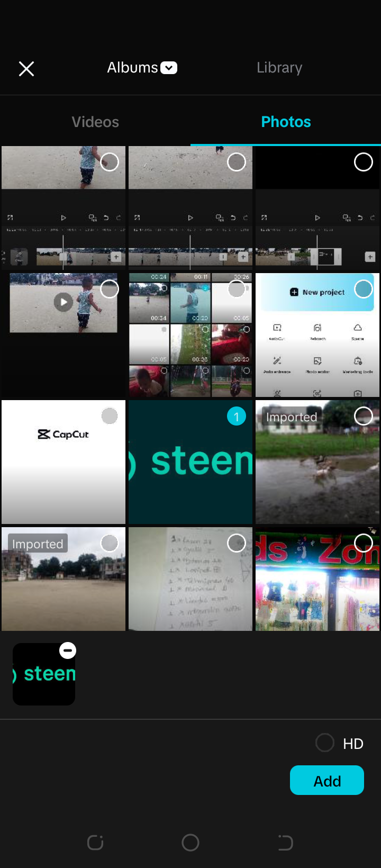
Task: Select the child with play button screenshot circle
Action: tap(110, 289)
